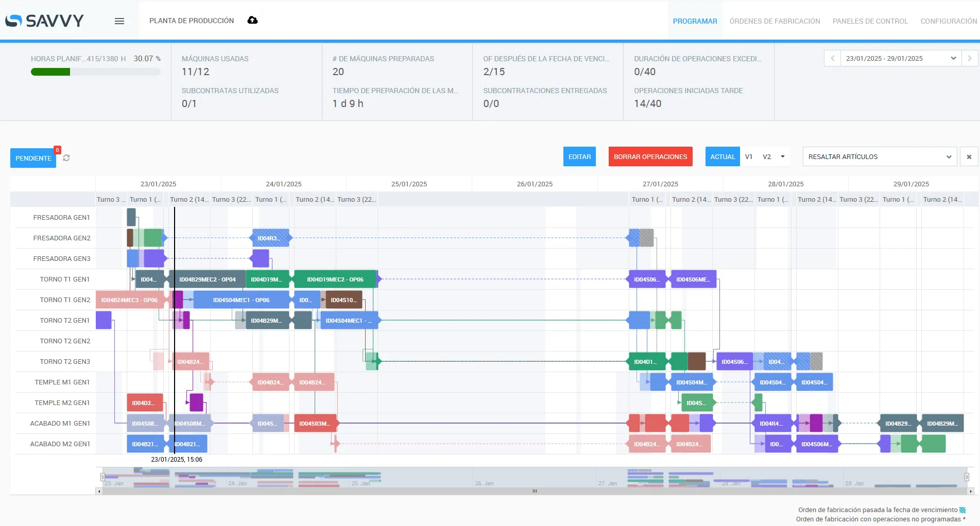980x526 pixels.
Task: Expand the Resaltar Artículos dropdown
Action: 880,157
